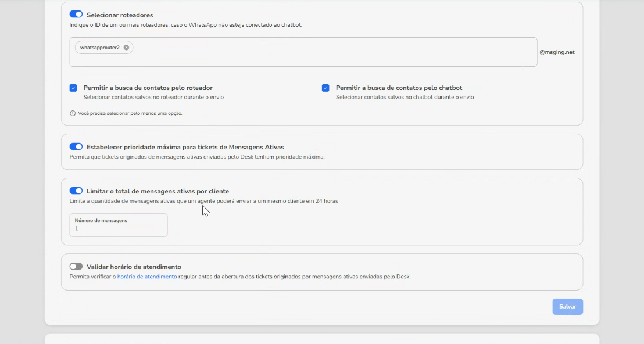Click the info icon beside the selection warning
The height and width of the screenshot is (344, 644).
point(73,113)
